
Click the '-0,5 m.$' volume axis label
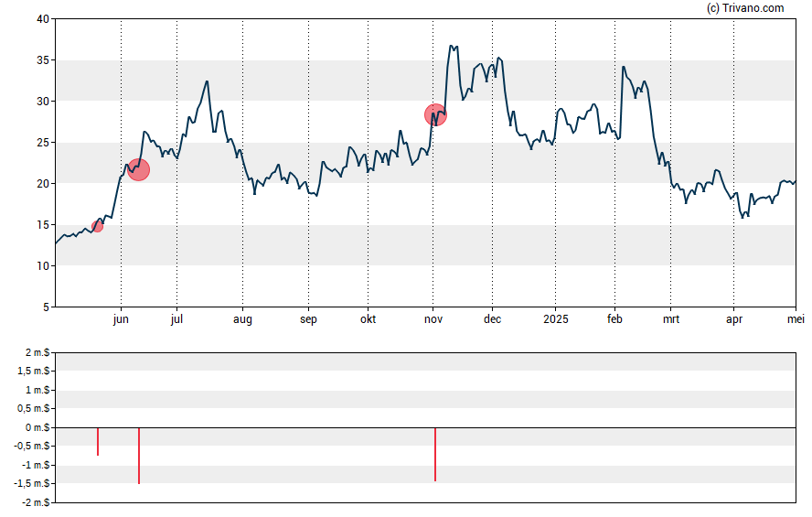pos(32,446)
